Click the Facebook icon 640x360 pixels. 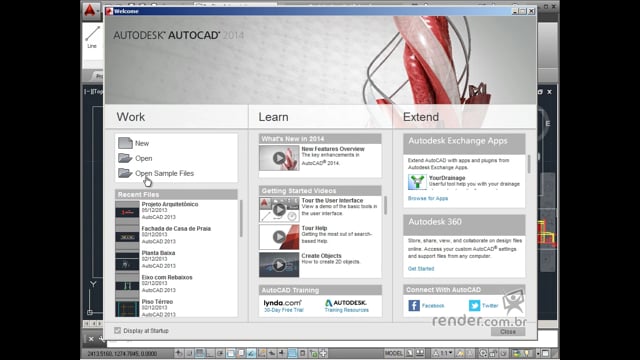click(414, 305)
